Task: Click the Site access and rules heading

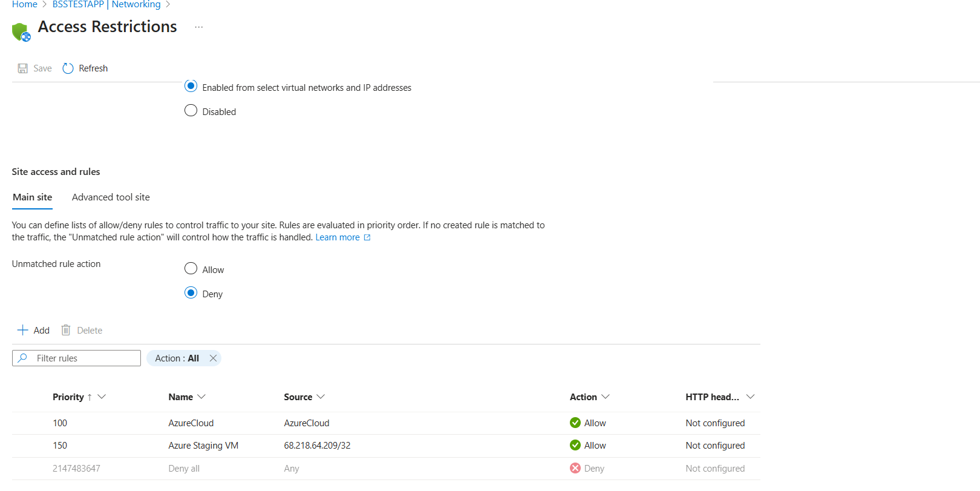Action: [x=56, y=172]
